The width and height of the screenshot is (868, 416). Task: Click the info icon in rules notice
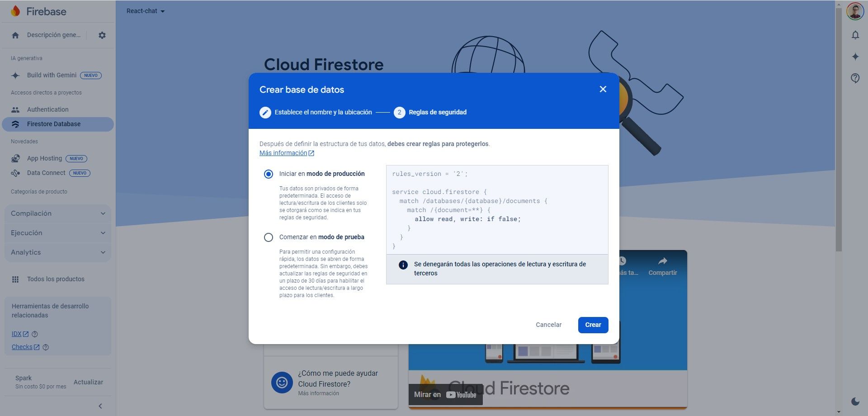(403, 265)
